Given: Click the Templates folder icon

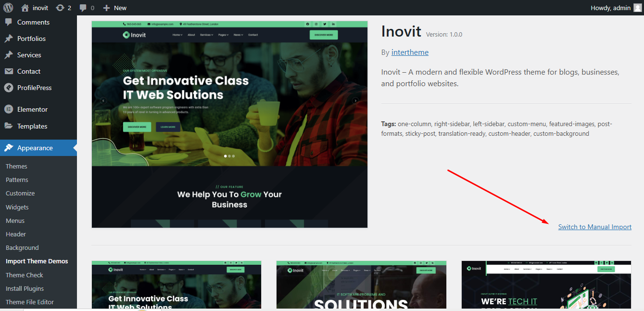Looking at the screenshot, I should point(9,126).
